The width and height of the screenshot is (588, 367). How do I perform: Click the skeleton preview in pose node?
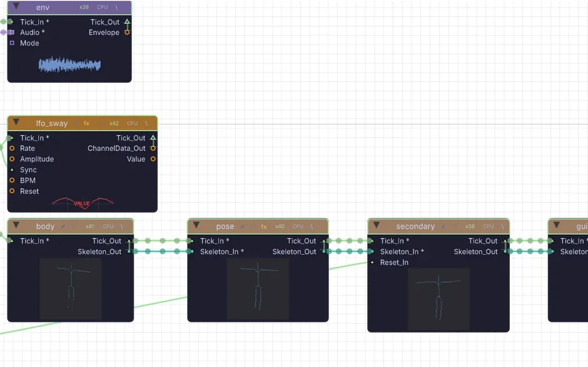258,289
